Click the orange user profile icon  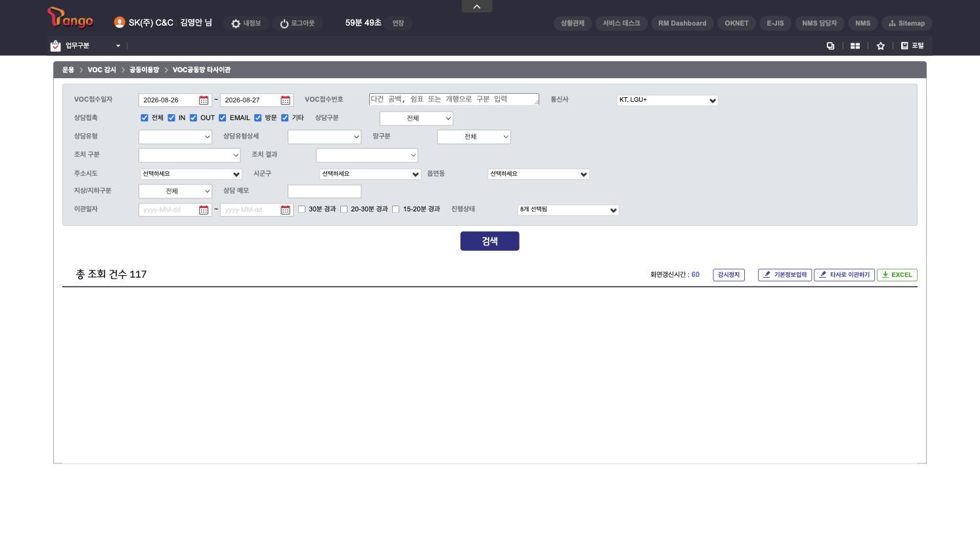pyautogui.click(x=119, y=22)
